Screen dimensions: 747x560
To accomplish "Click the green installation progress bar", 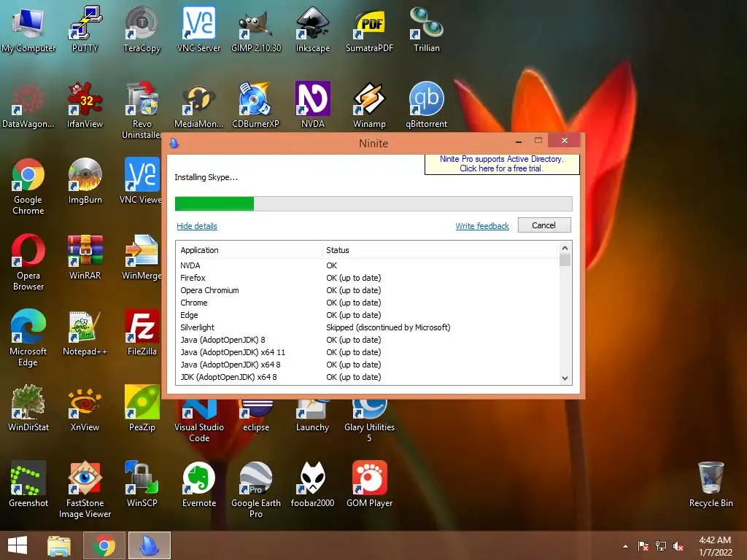I will coord(373,204).
